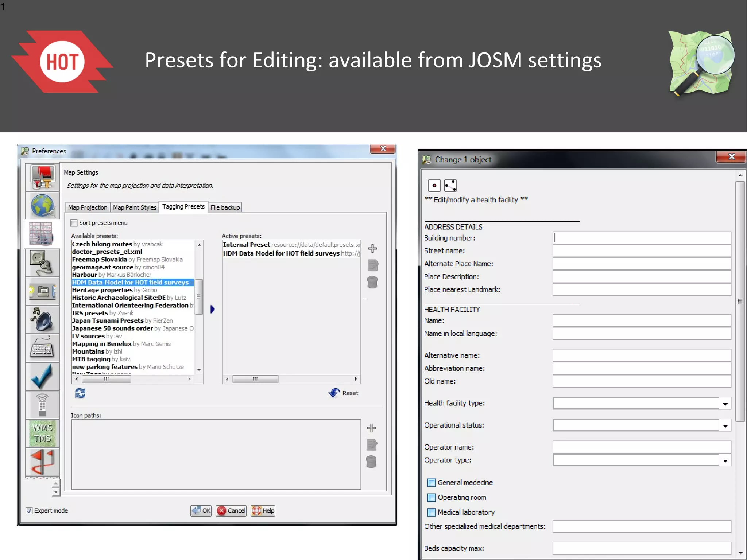Open the Display Settings paint icon in Preferences sidebar

[43, 178]
